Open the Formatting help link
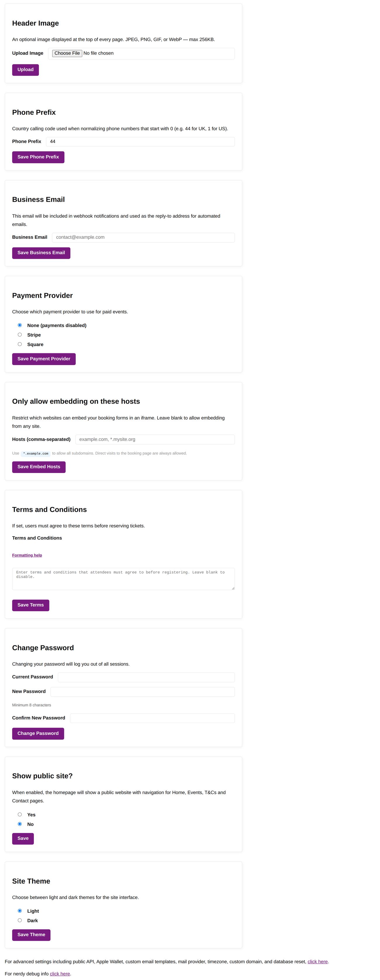This screenshot has height=980, width=380. [27, 555]
